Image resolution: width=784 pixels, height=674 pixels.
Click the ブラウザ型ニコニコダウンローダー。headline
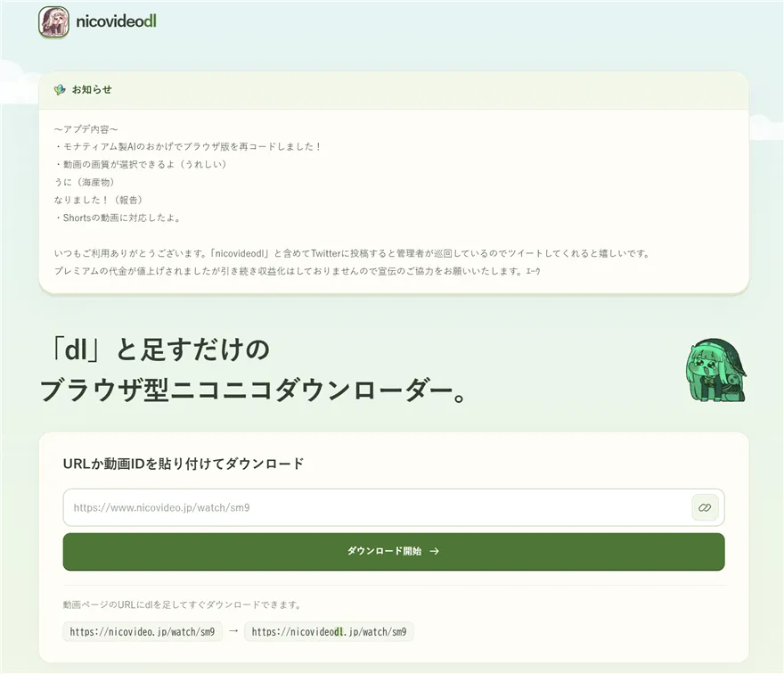point(254,390)
